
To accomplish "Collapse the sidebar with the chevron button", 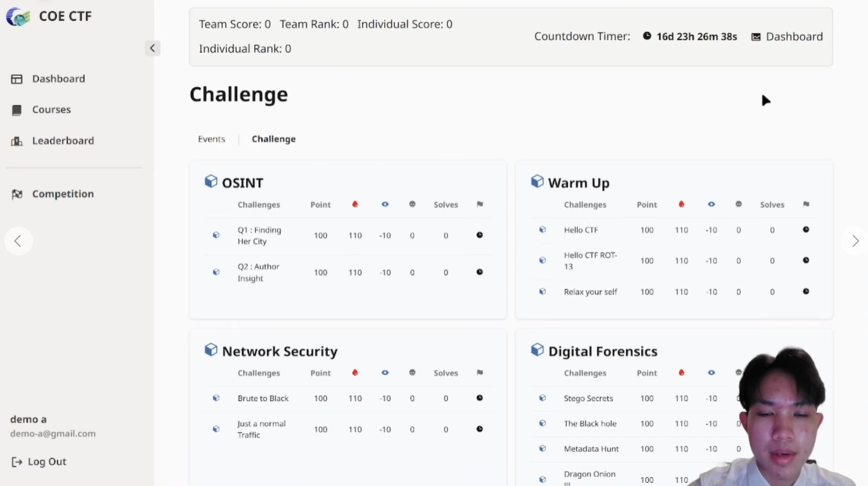I will point(152,48).
